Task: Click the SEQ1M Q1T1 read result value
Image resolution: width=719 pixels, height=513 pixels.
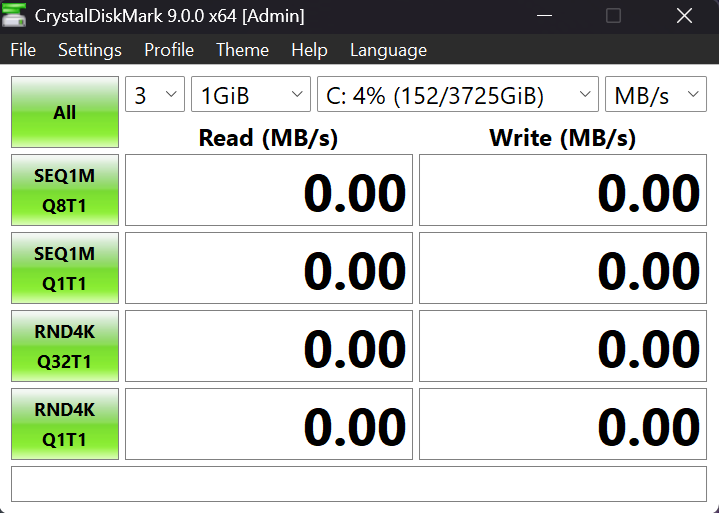Action: [269, 268]
